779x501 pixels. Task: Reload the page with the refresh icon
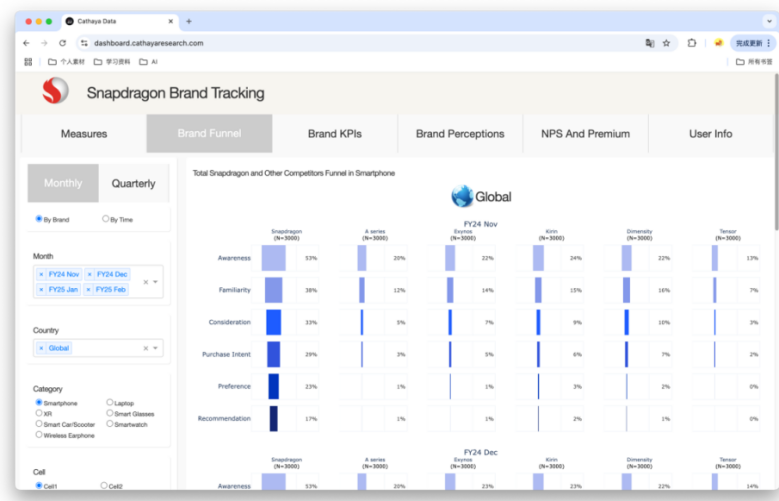pyautogui.click(x=62, y=43)
